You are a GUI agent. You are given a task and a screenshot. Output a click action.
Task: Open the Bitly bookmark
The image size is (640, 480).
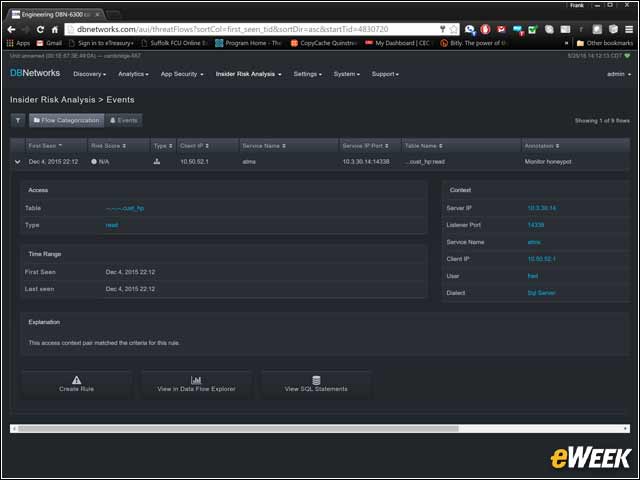click(x=473, y=43)
